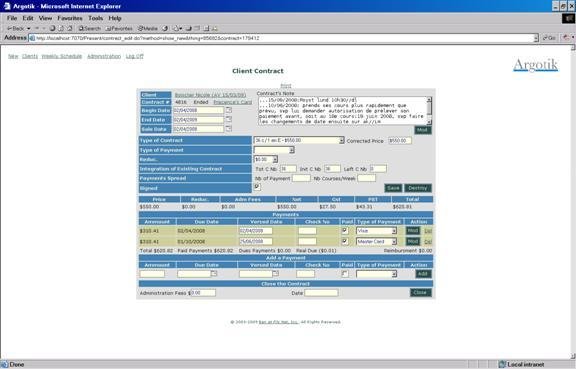Click the Administration Fees amount field

[x=203, y=293]
